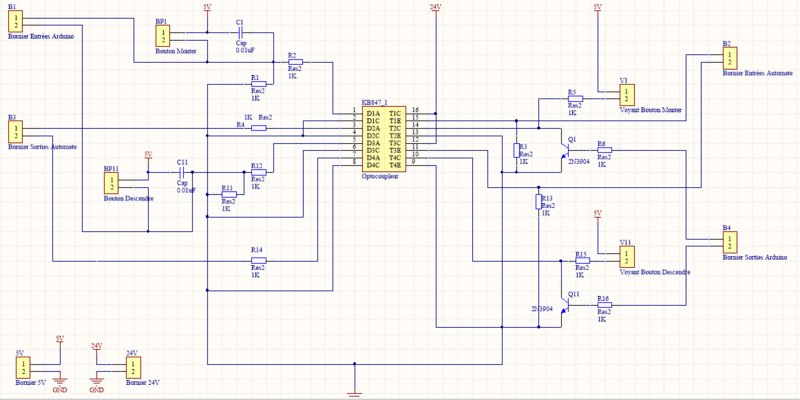This screenshot has width=800, height=400.
Task: Click resistor R14 on the long horizontal wire
Action: coord(258,261)
